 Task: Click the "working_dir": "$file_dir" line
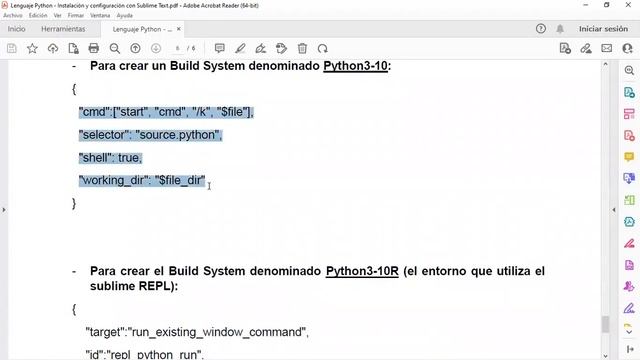tap(142, 180)
